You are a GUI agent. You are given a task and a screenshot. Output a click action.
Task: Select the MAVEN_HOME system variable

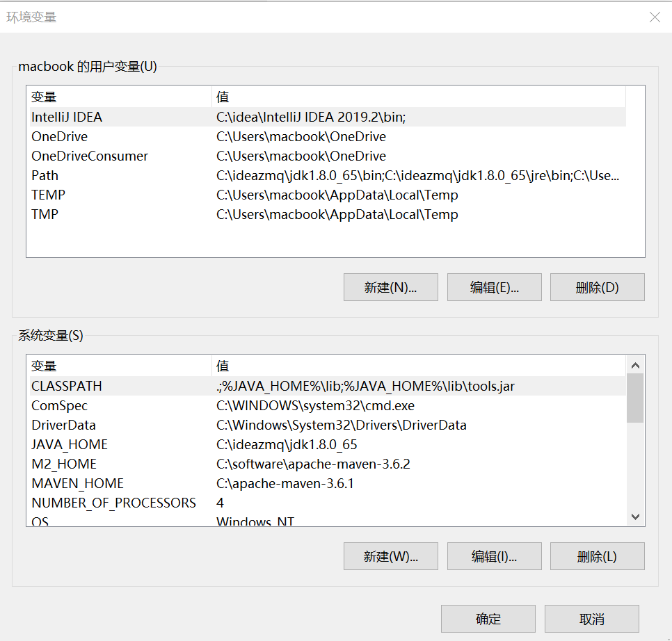click(139, 483)
